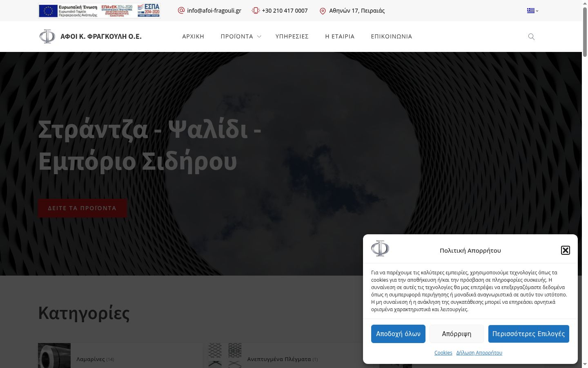Screen dimensions: 588x368
Task: Click the Φ logo icon in the site header
Action: (47, 36)
